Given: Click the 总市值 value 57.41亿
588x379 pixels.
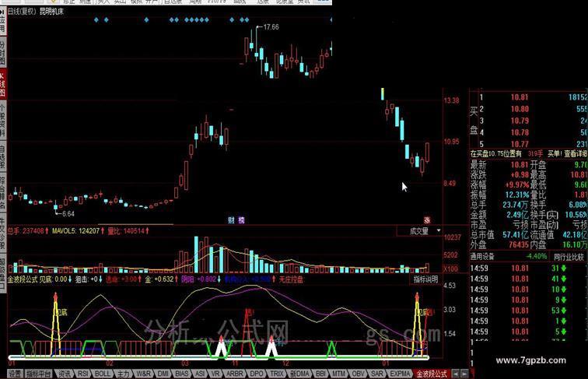Looking at the screenshot, I should (515, 235).
